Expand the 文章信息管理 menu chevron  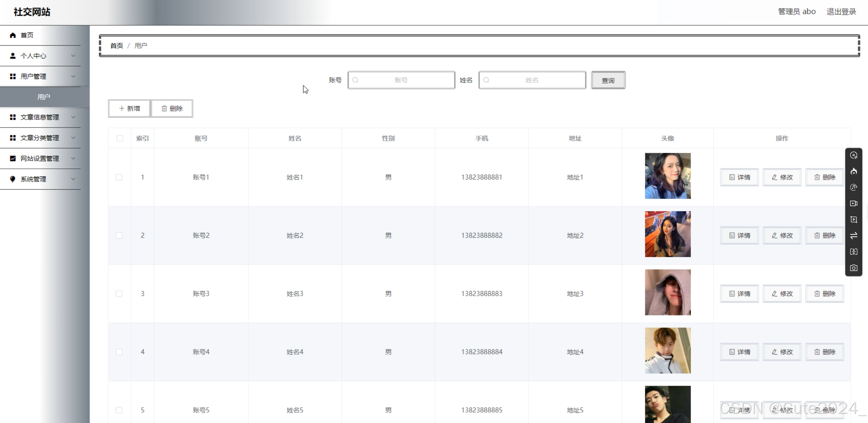[x=73, y=117]
